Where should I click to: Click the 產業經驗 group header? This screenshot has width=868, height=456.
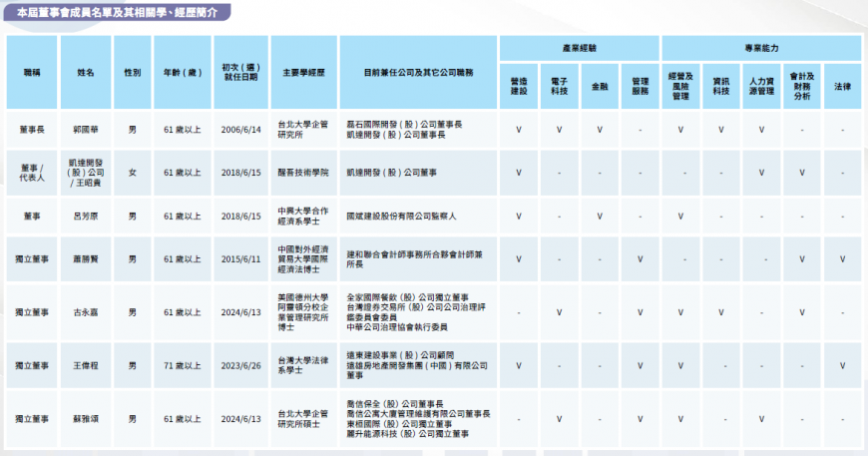point(579,48)
